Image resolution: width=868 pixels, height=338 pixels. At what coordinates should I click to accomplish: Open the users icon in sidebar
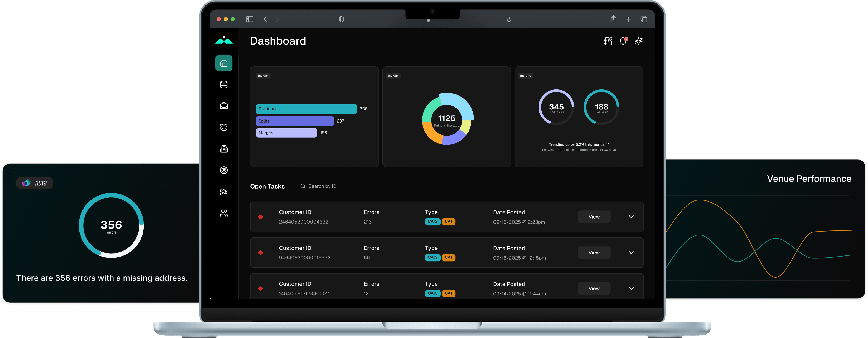[x=224, y=213]
